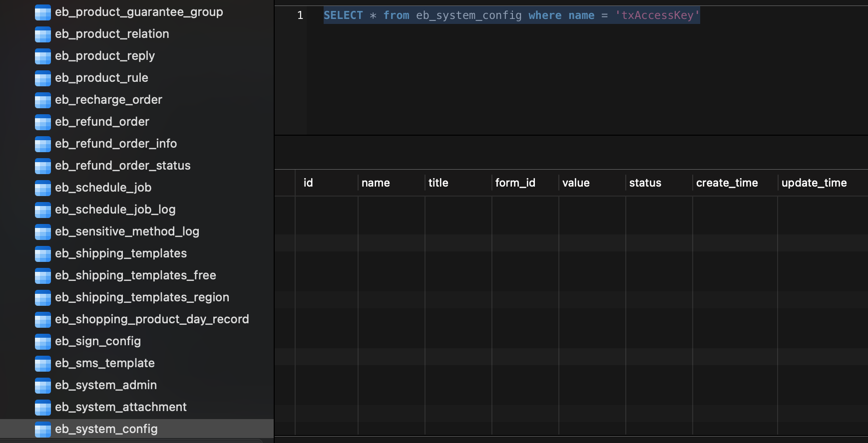868x443 pixels.
Task: Choose eb_product_rule in the sidebar
Action: 101,78
